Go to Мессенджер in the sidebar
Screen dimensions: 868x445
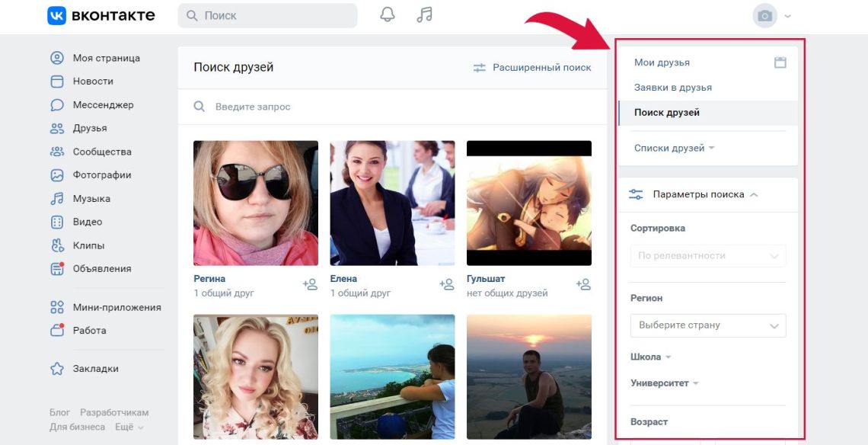pos(103,105)
